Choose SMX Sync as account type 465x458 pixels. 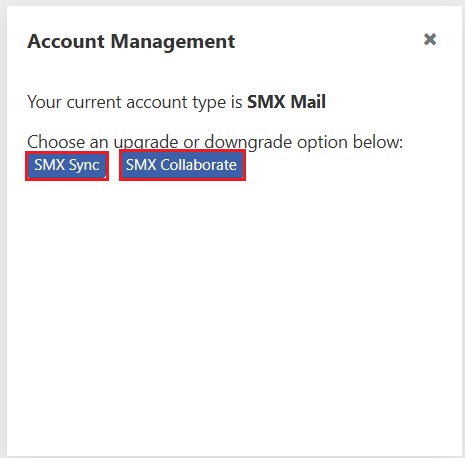pos(67,166)
